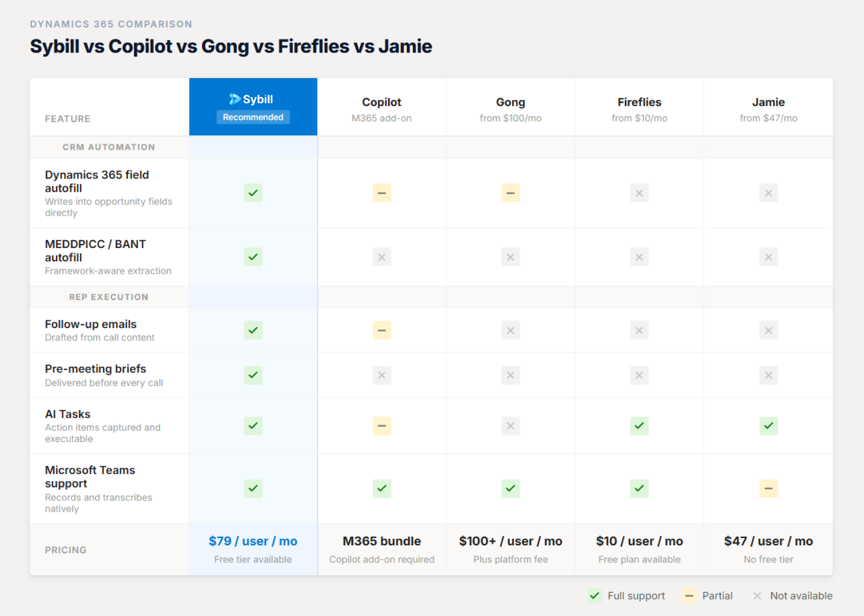
Task: Click Fireflies' green check for AI Tasks
Action: tap(639, 425)
